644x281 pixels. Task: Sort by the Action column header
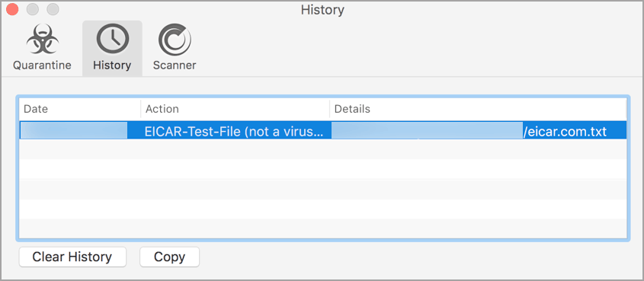click(x=235, y=109)
